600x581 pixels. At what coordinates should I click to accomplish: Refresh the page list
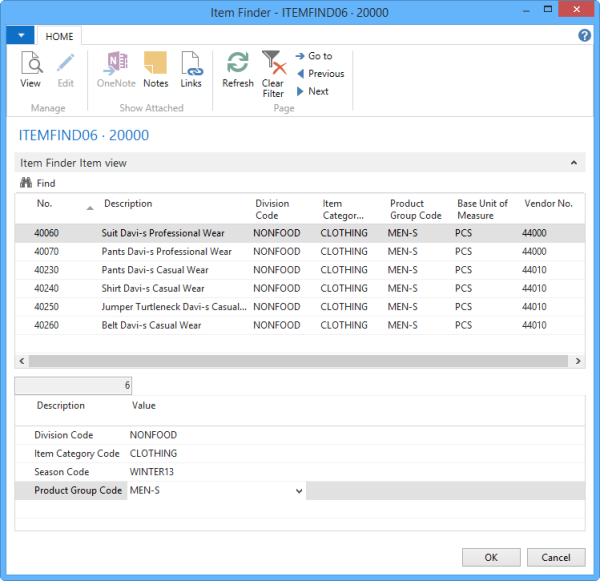238,70
